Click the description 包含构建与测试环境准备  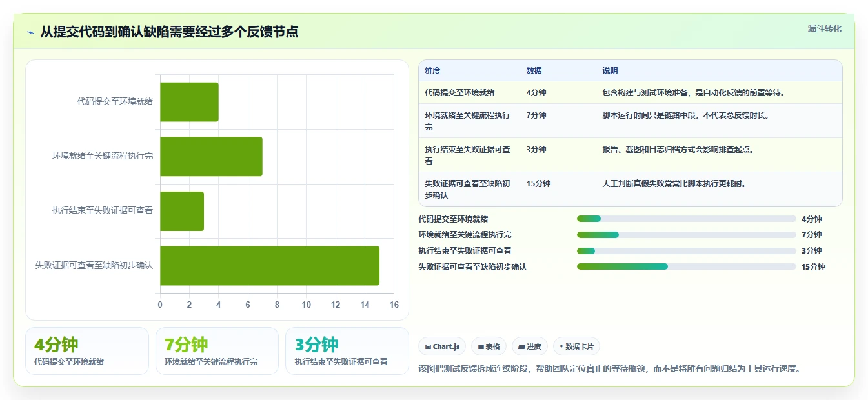coord(694,93)
